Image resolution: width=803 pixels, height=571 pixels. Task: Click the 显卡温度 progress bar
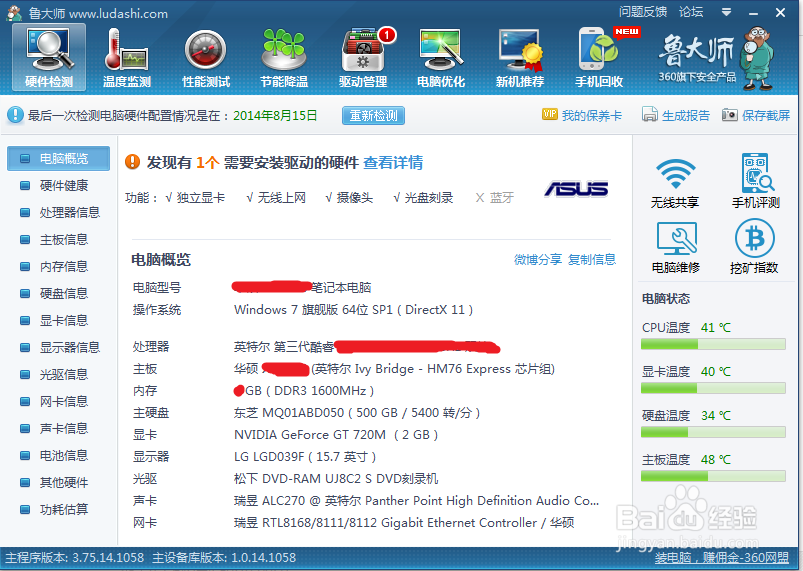coord(713,388)
